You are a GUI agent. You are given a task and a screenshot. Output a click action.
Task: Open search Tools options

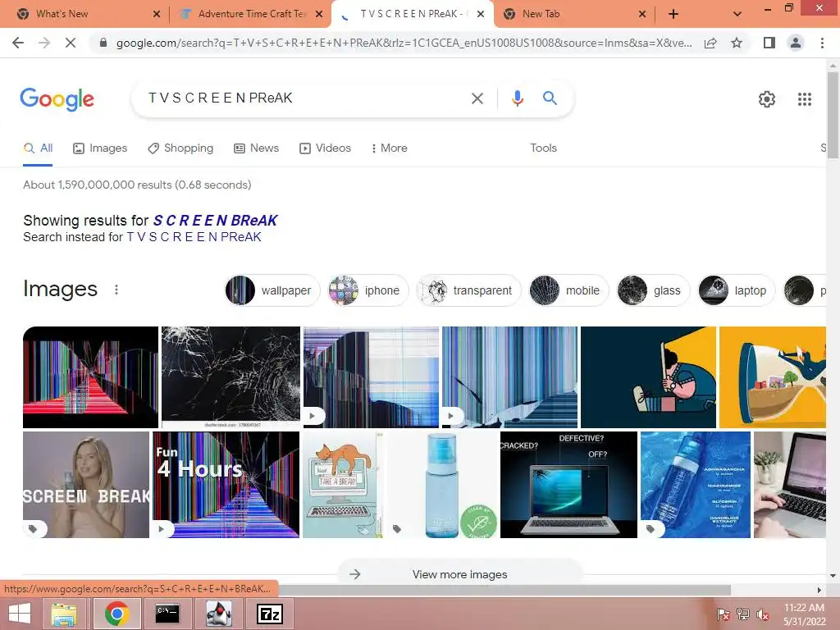coord(543,148)
